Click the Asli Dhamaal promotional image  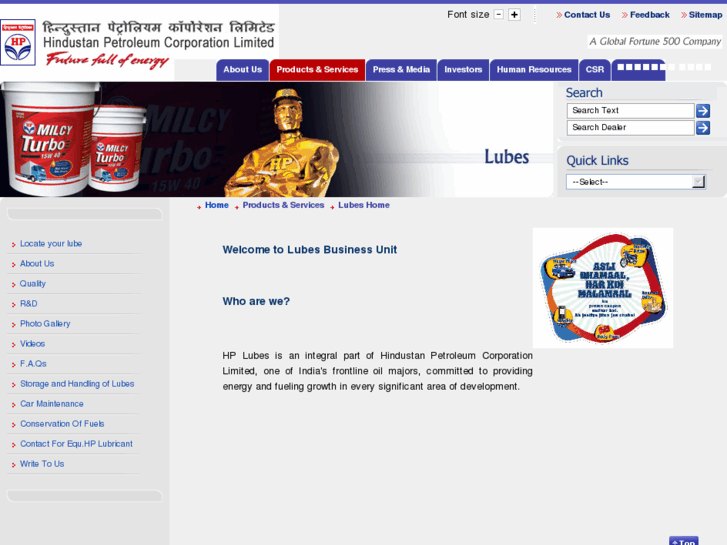tap(603, 288)
